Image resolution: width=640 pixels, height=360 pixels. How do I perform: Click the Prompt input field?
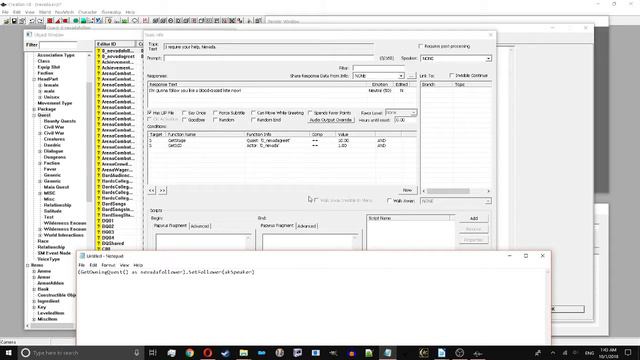pyautogui.click(x=269, y=58)
